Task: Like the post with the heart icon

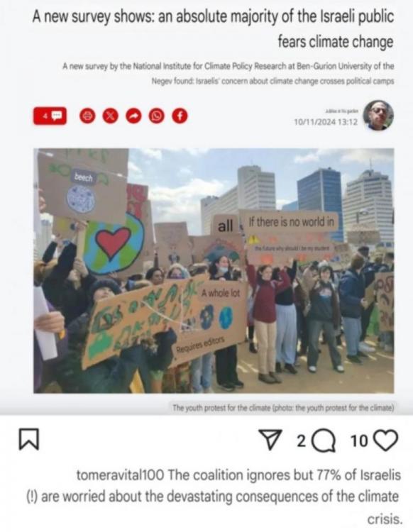Action: click(385, 440)
